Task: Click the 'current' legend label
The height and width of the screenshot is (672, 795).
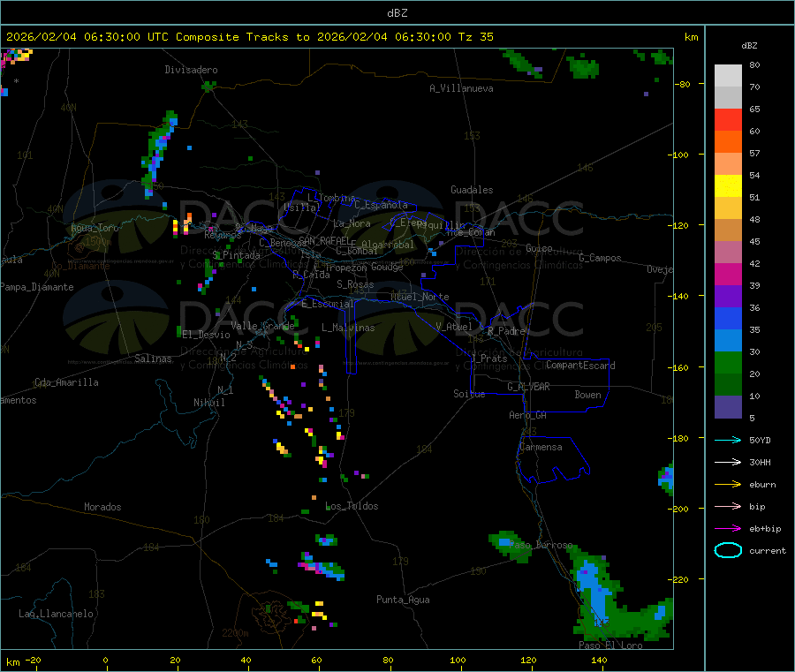Action: (767, 550)
